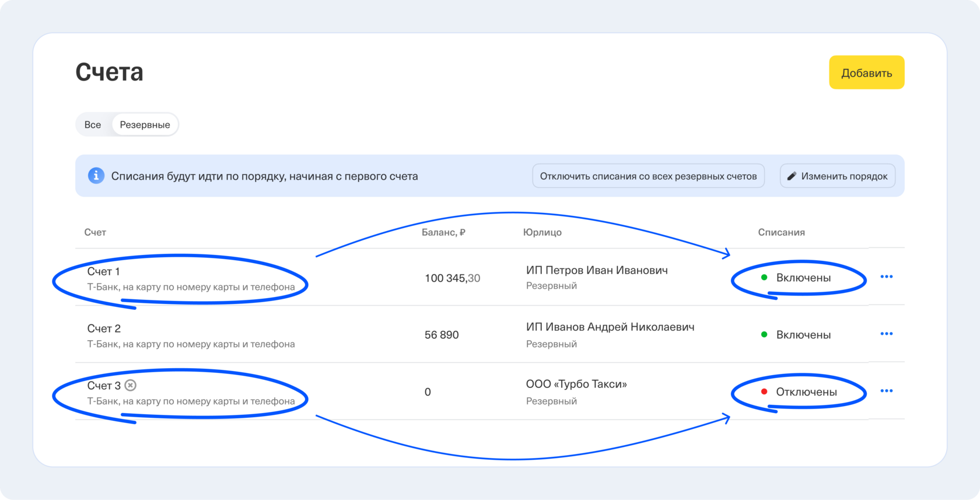Click green status dot for Счет 1
The image size is (980, 500).
(764, 278)
